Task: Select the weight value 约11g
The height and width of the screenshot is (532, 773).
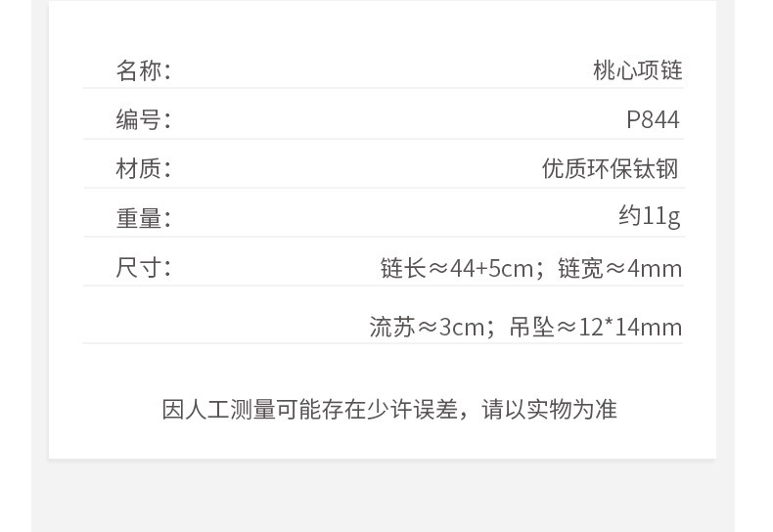Action: pos(649,216)
